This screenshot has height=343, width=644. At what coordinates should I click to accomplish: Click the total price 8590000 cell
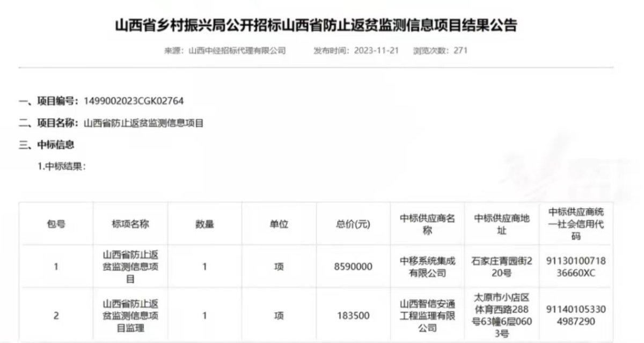coord(354,266)
